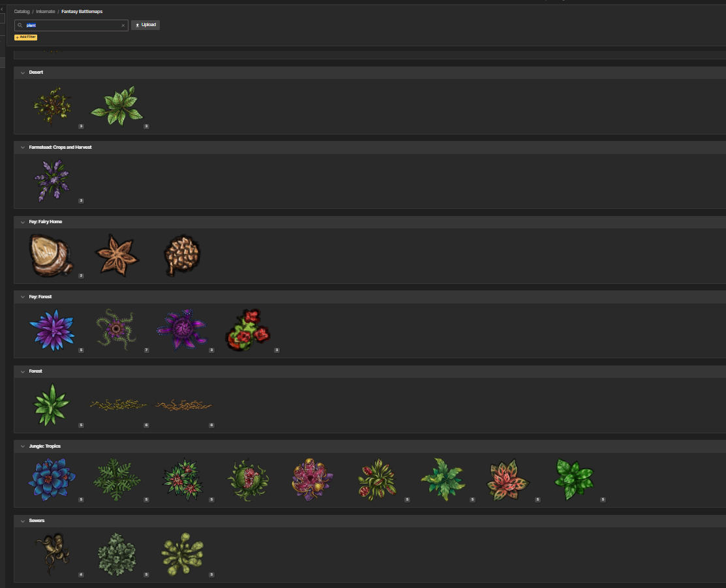Collapse the Fey: Forest section

(x=23, y=297)
